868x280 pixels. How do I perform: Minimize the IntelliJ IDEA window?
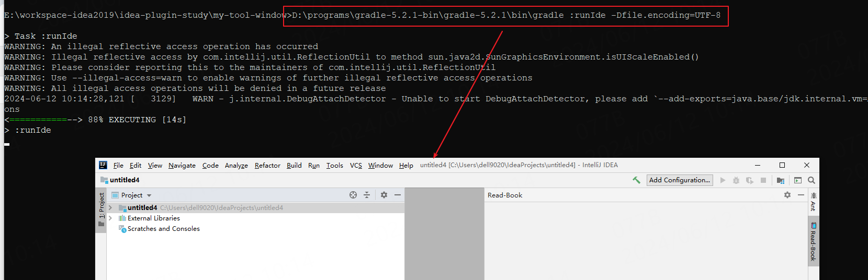pos(757,165)
